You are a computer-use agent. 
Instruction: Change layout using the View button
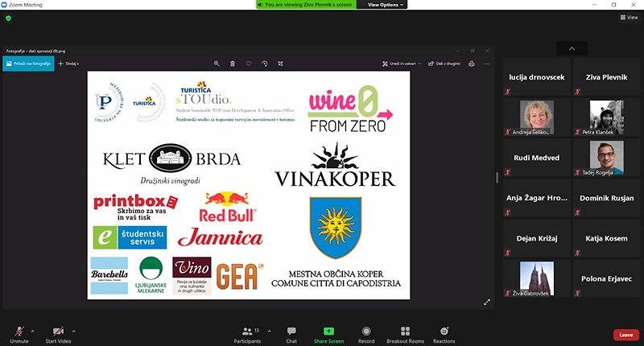[629, 17]
